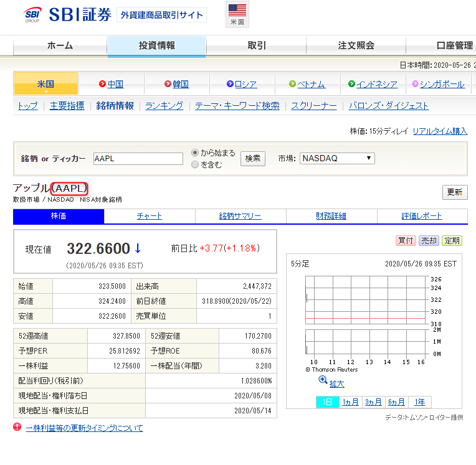Click the 配当利回り value 1.028600%
The height and width of the screenshot is (465, 476).
click(257, 381)
